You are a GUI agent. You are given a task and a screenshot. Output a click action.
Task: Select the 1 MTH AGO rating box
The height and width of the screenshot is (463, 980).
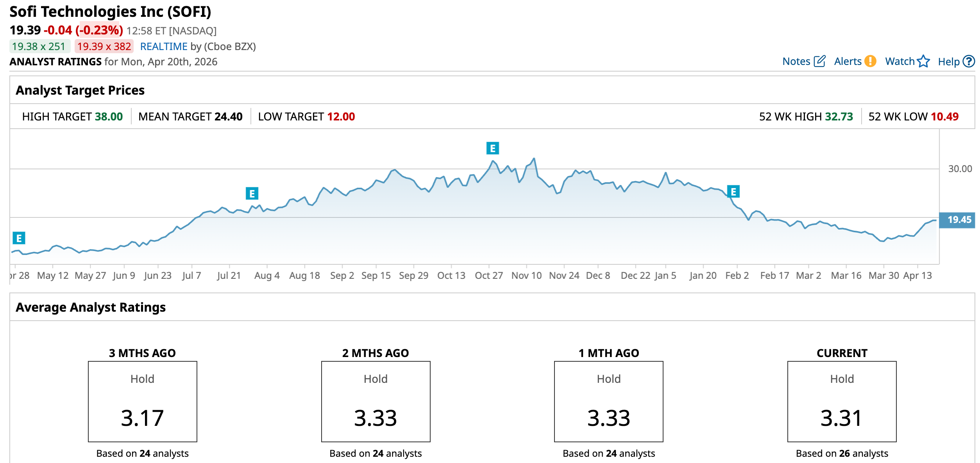pyautogui.click(x=608, y=402)
